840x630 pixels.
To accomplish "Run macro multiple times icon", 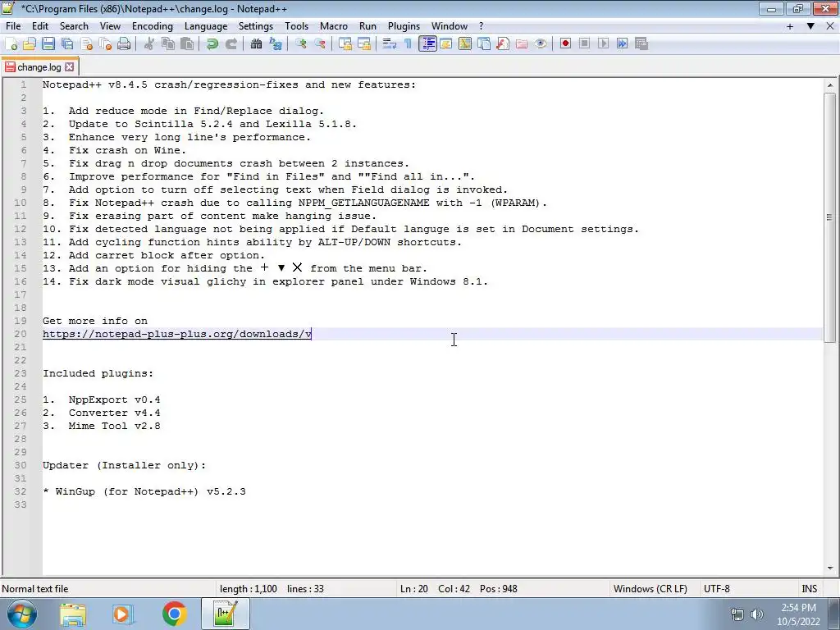I will point(622,44).
